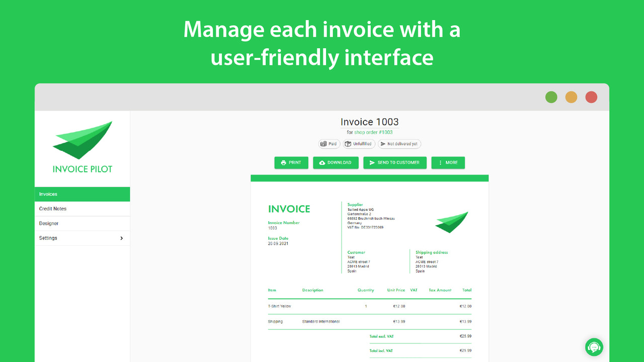The image size is (644, 362).
Task: Expand the Settings sidebar entry
Action: [48, 238]
